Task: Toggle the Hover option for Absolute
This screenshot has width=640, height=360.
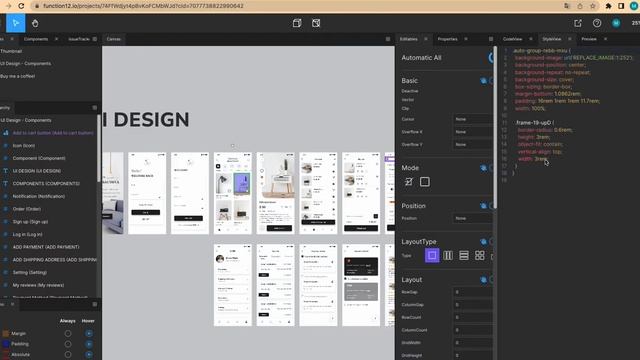Action: click(89, 355)
